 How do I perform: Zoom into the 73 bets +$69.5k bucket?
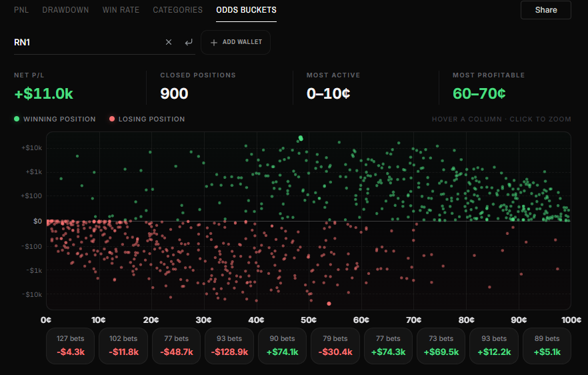[x=441, y=346]
